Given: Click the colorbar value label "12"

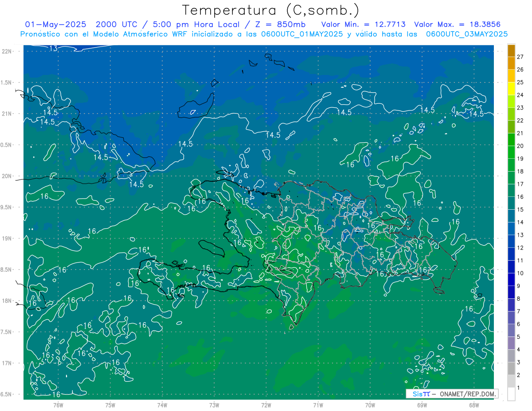Looking at the screenshot, I should (520, 248).
